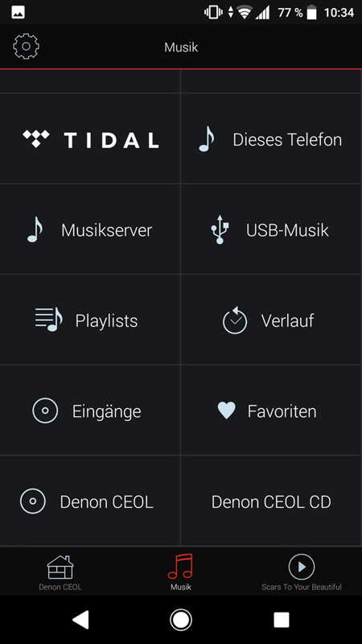Screen dimensions: 362x644
Task: Open the Denon CEOL CD source
Action: pos(271,501)
